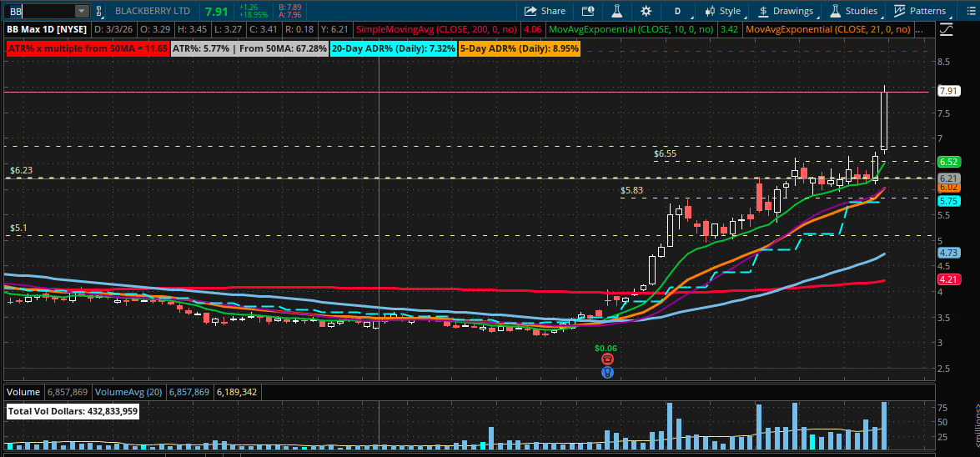Click the red phone event icon

click(607, 359)
